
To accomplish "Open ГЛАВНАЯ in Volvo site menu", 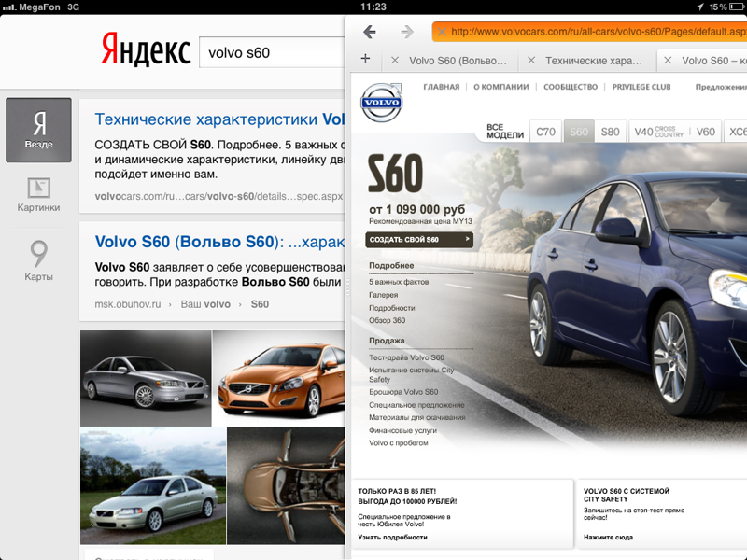I will [x=441, y=87].
